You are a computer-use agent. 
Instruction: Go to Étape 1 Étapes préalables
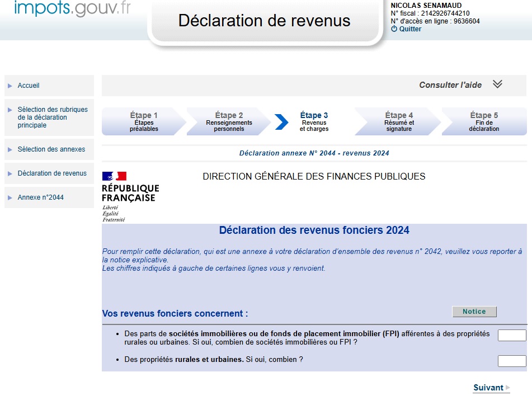point(144,122)
